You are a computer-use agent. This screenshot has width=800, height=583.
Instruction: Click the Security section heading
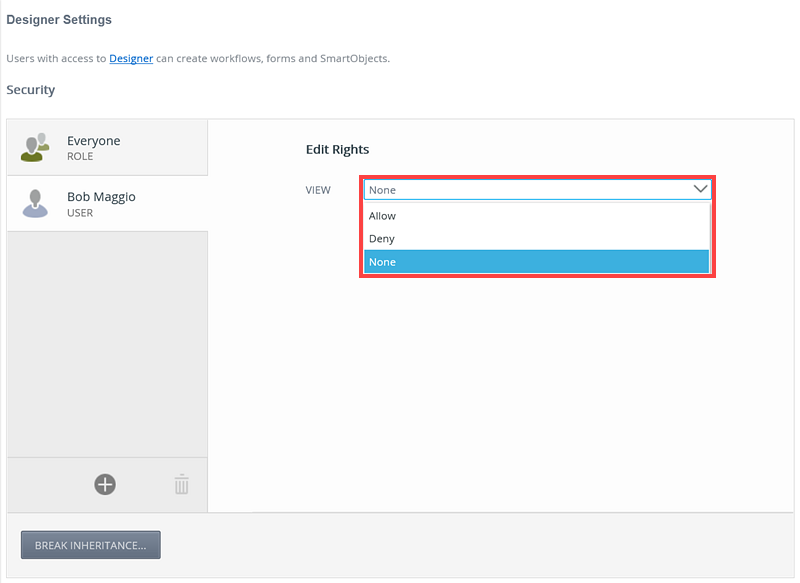tap(31, 90)
